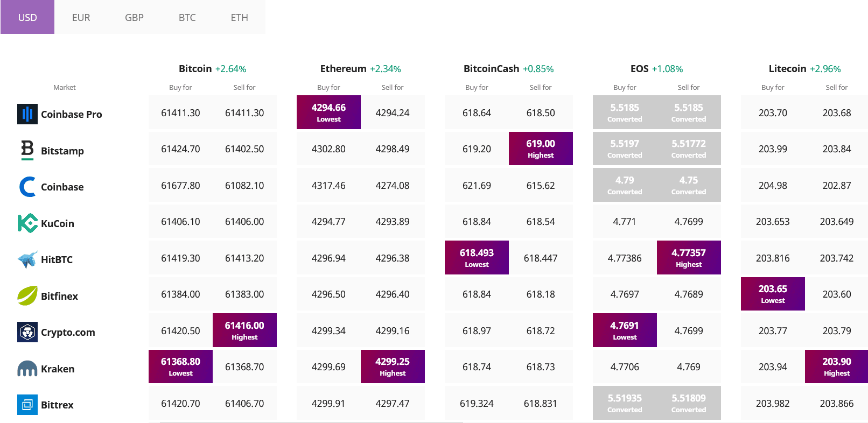The height and width of the screenshot is (423, 868).
Task: Open the KuCoin market name link
Action: coord(58,223)
